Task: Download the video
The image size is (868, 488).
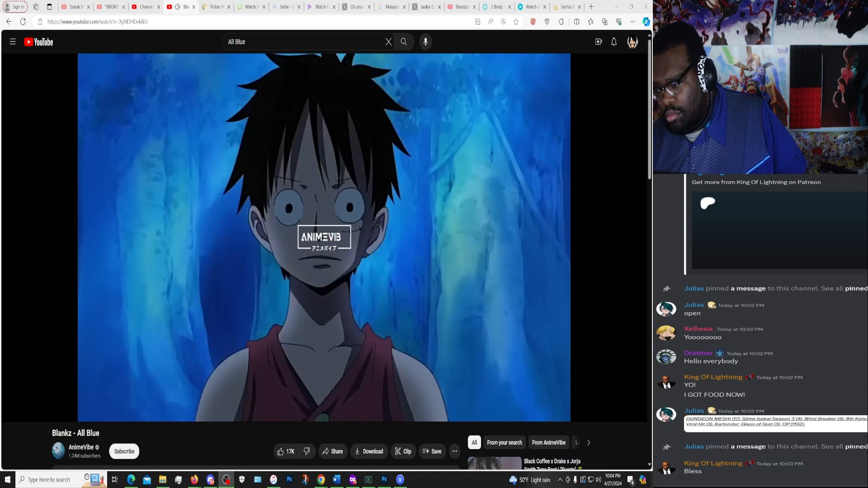Action: coord(369,451)
